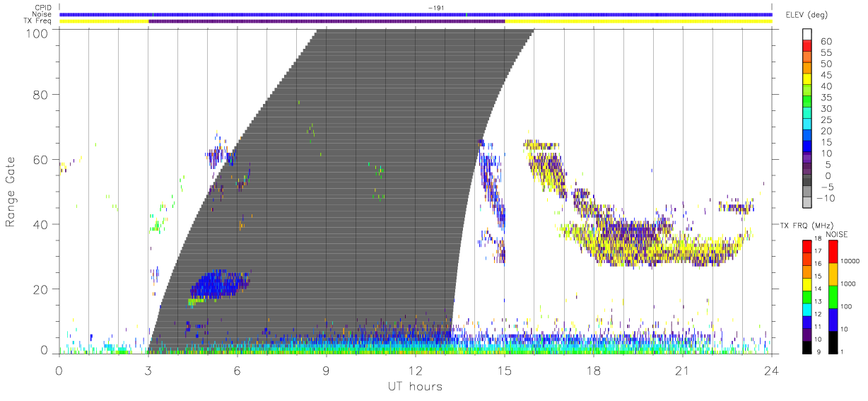Click x-axis tick label '24'
The image size is (868, 401).
772,371
